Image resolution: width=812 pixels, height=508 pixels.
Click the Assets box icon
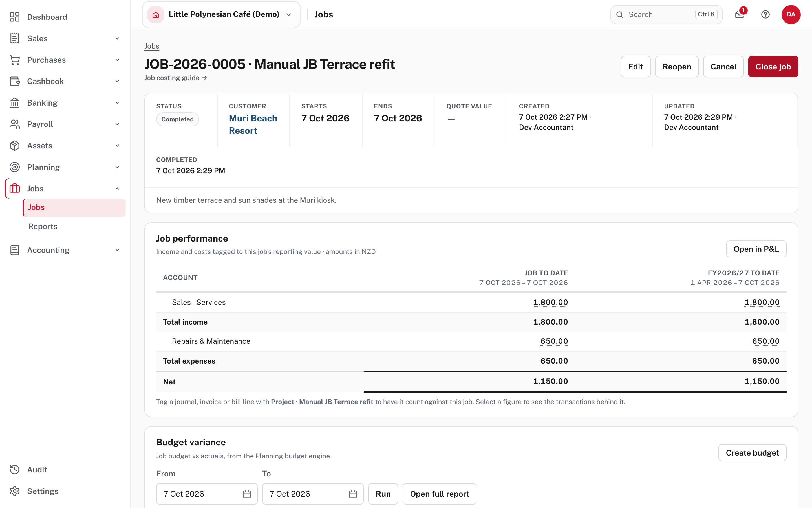tap(14, 146)
